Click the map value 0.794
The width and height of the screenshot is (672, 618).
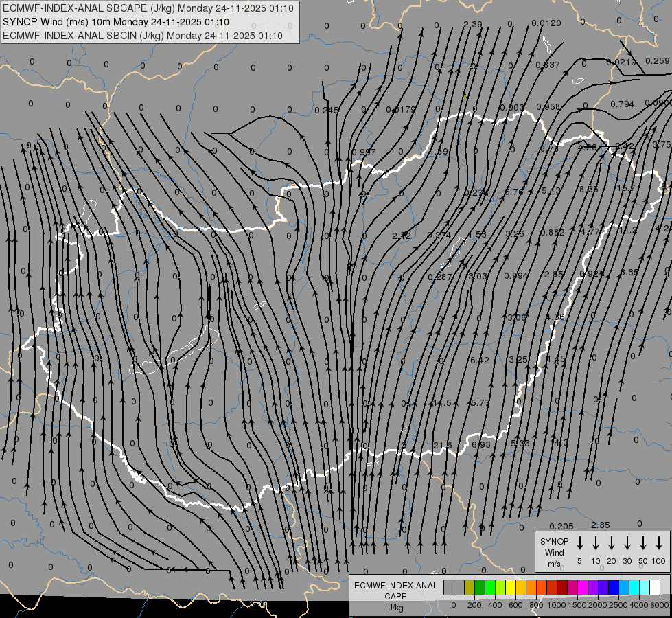[623, 104]
